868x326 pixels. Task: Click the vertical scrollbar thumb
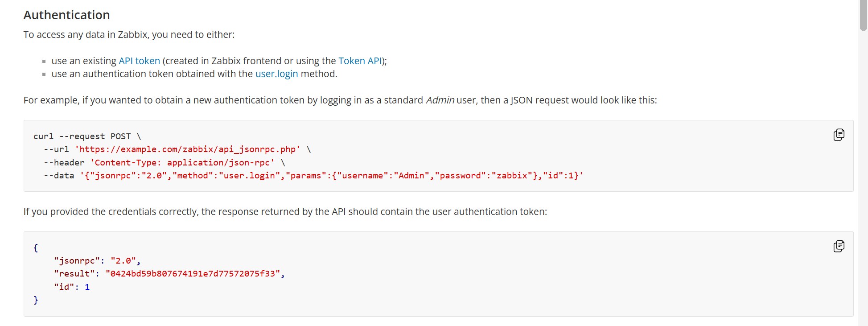point(863,16)
